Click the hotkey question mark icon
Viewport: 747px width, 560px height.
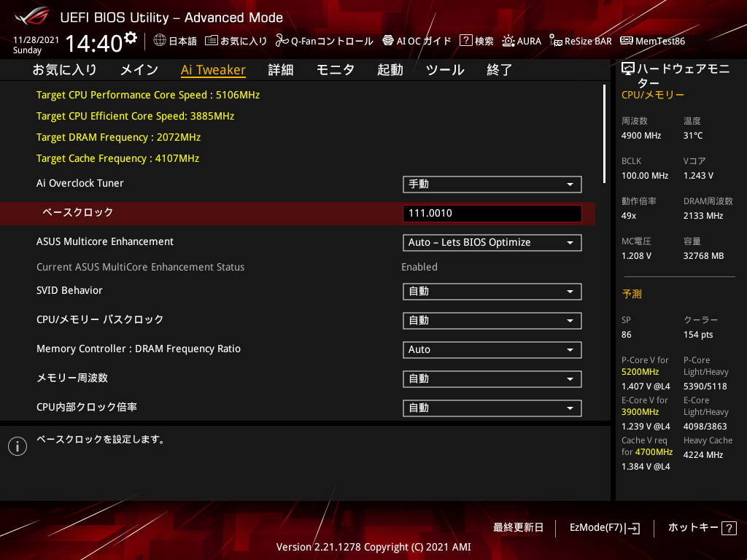[x=729, y=528]
